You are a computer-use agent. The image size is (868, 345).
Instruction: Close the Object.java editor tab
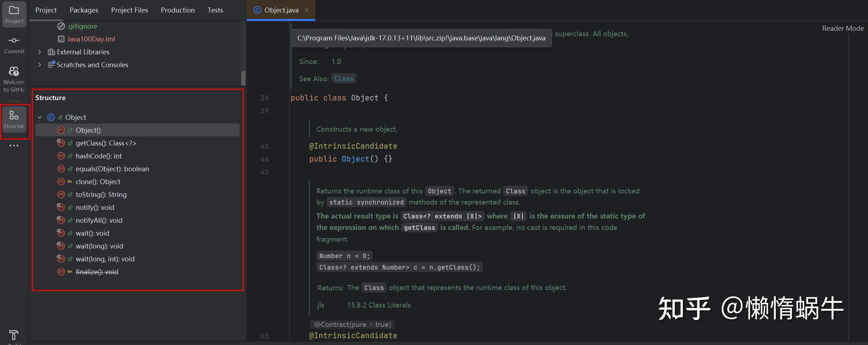[307, 10]
